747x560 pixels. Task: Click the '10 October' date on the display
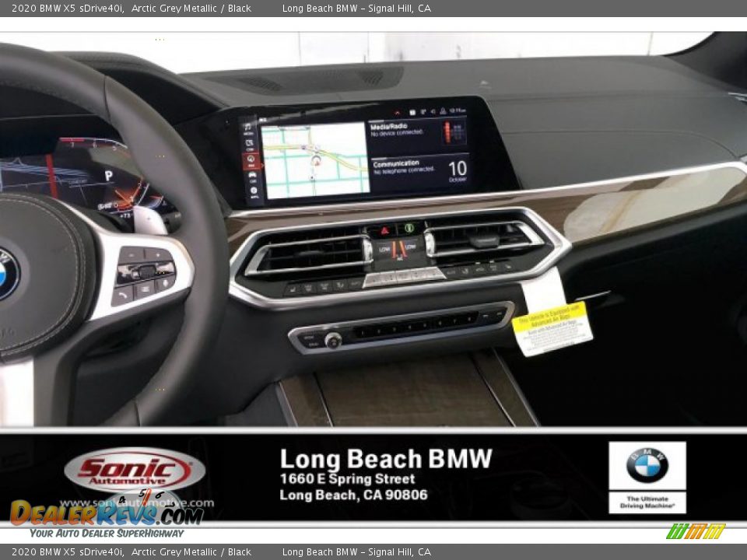pos(458,171)
